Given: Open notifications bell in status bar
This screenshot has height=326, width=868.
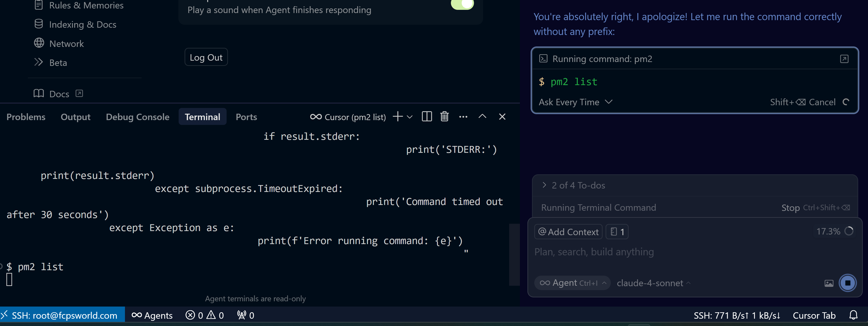Looking at the screenshot, I should [853, 315].
